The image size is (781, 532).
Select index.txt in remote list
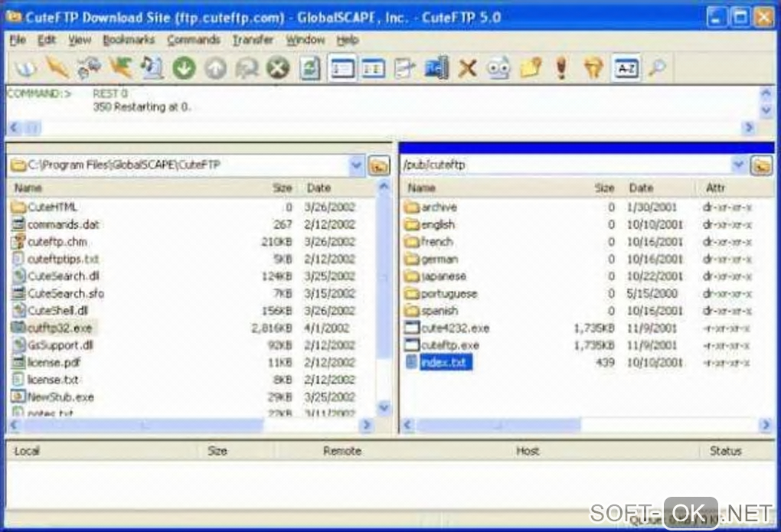click(x=440, y=362)
